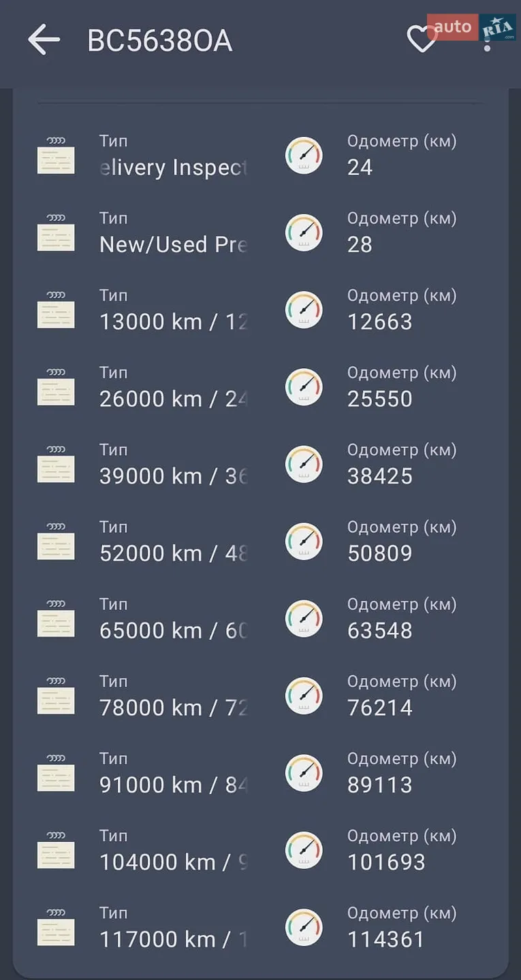The width and height of the screenshot is (521, 980).
Task: Click the auto RIA logo
Action: coord(471,27)
